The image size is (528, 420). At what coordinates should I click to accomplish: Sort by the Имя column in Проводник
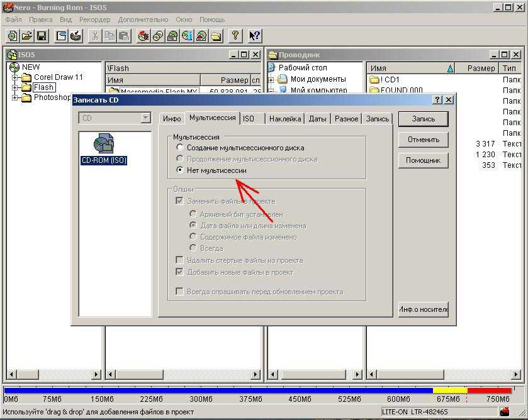410,69
